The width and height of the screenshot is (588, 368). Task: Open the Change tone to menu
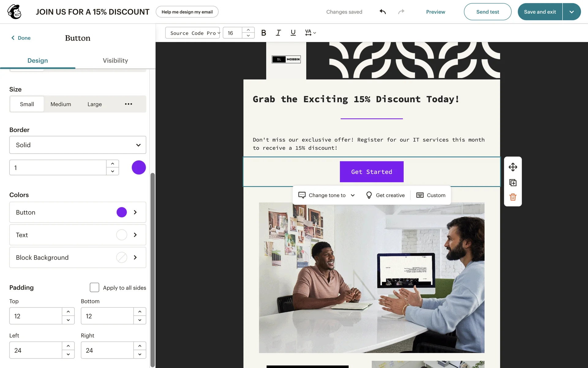tap(327, 195)
